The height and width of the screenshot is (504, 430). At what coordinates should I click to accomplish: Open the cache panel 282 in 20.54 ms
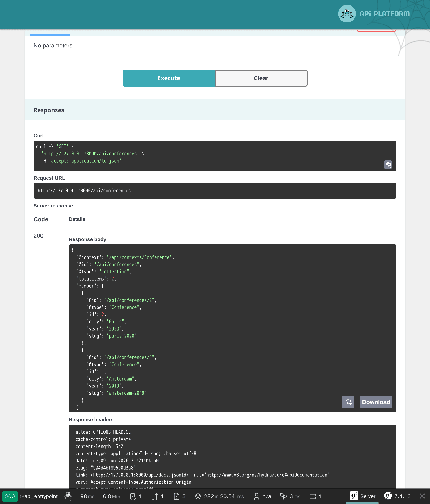pyautogui.click(x=219, y=496)
